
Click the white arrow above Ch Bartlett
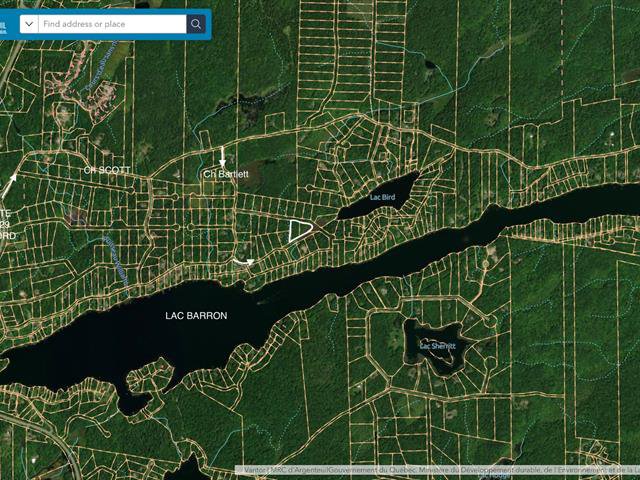pyautogui.click(x=222, y=157)
